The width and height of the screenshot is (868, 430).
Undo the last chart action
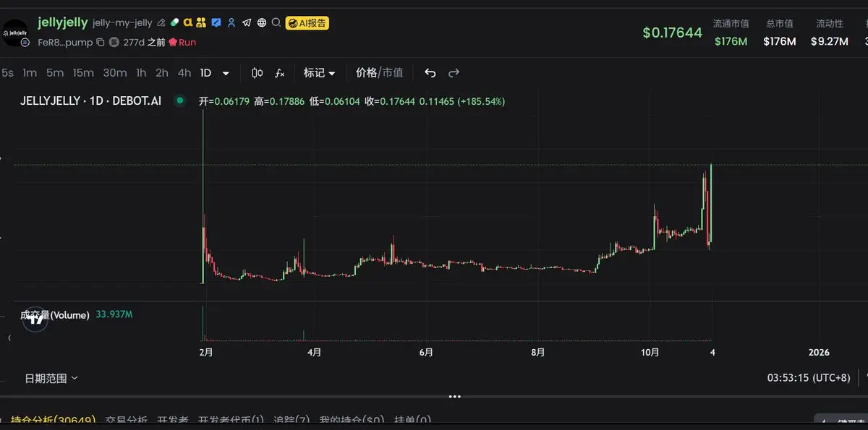[430, 73]
